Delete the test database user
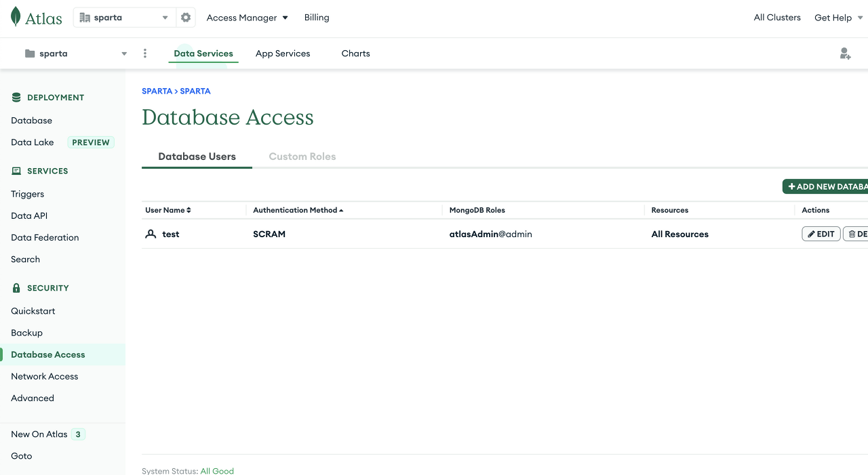 856,234
